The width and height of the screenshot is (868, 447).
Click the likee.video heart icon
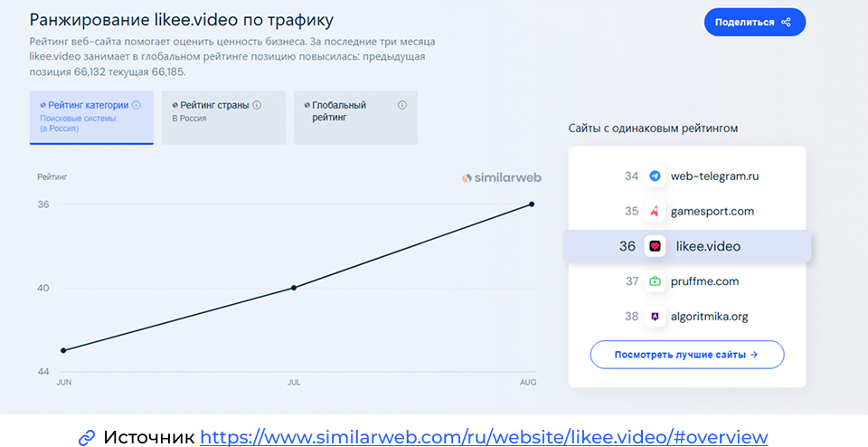[655, 246]
